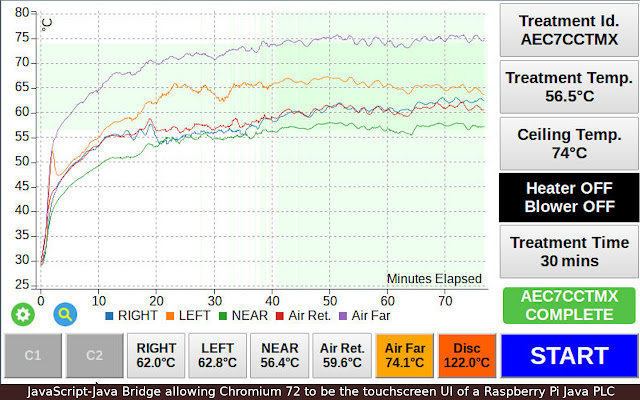The image size is (640, 400).
Task: Select the RIGHT 62.0°C sensor tile
Action: [x=156, y=356]
